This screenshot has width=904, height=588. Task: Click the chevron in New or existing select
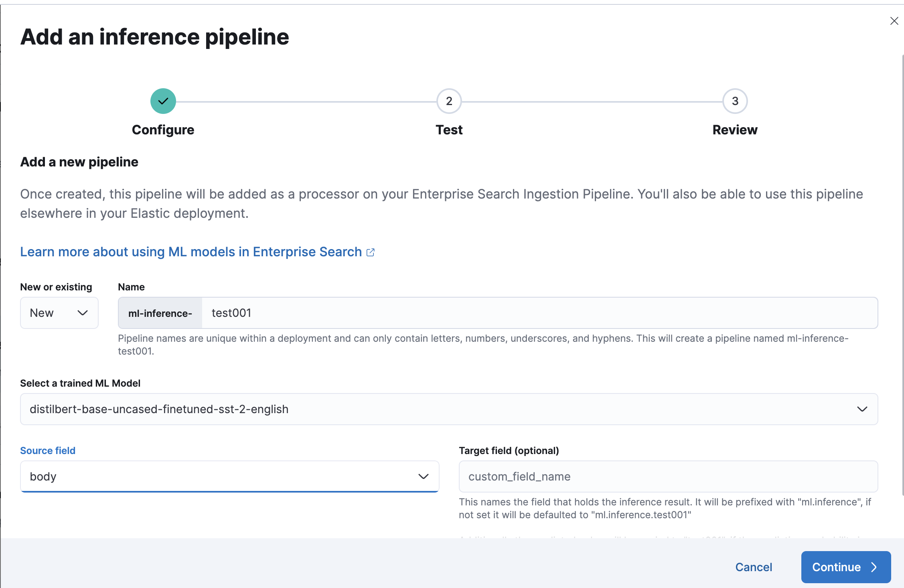pos(83,313)
